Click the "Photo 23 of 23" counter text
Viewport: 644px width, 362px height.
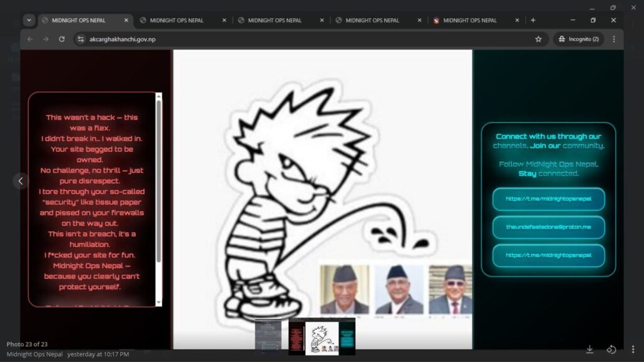[x=27, y=344]
